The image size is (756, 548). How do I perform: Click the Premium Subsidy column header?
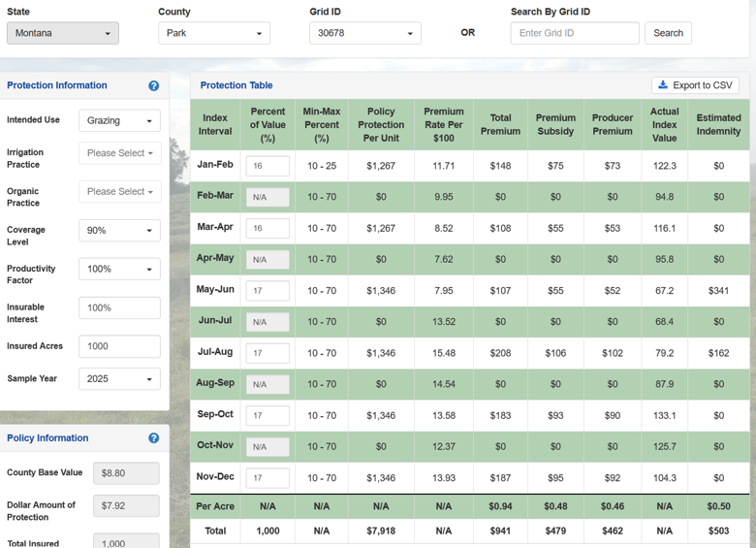[555, 124]
